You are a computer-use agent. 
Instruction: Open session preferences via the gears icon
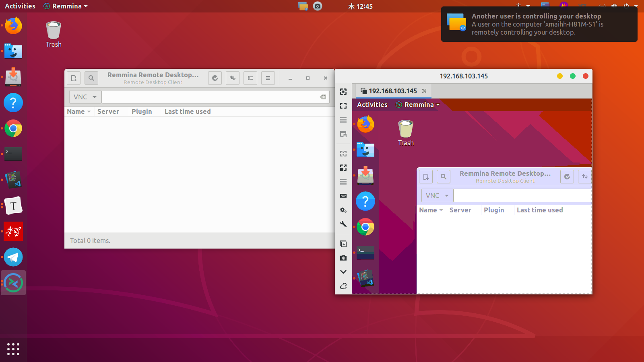pos(343,210)
